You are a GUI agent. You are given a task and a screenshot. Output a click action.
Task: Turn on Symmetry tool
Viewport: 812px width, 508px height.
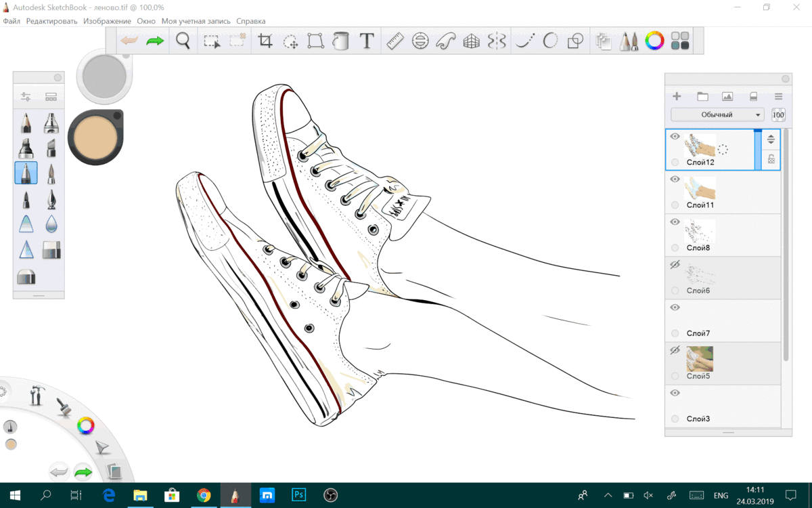[x=497, y=41]
